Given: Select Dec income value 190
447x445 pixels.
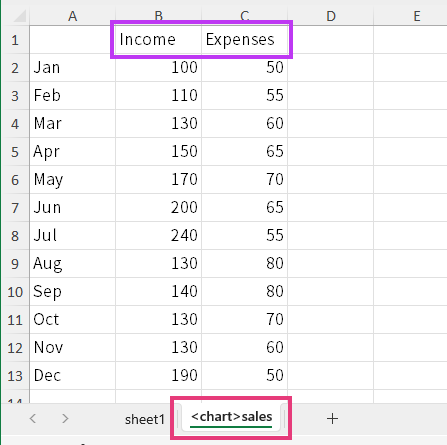Looking at the screenshot, I should (x=159, y=376).
